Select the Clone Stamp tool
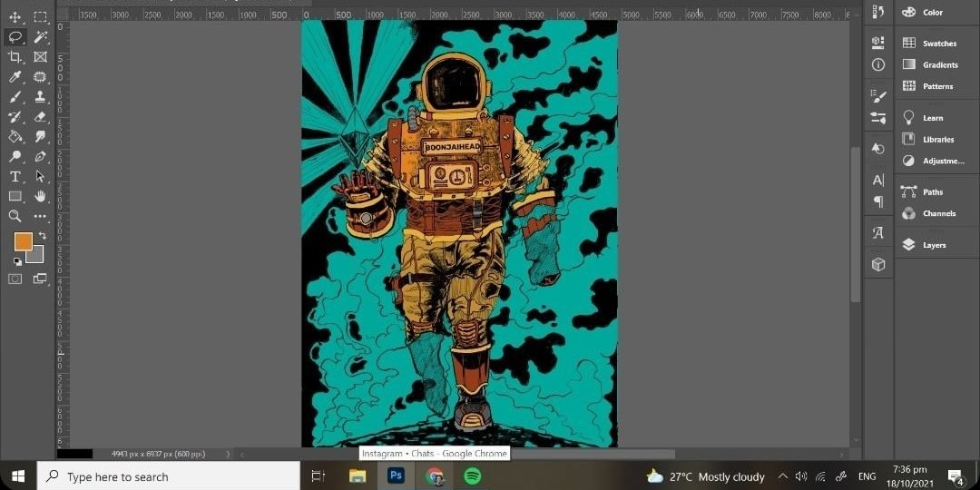The image size is (980, 490). click(41, 97)
